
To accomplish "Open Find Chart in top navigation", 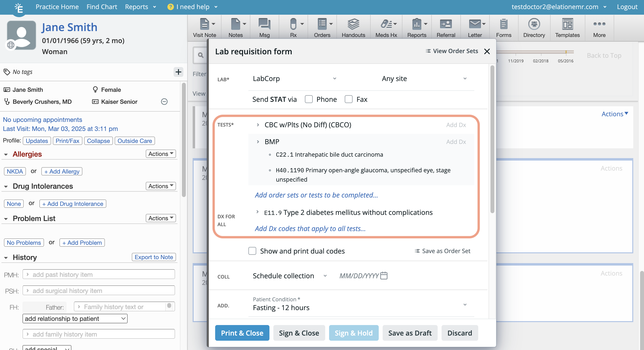I will point(102,7).
